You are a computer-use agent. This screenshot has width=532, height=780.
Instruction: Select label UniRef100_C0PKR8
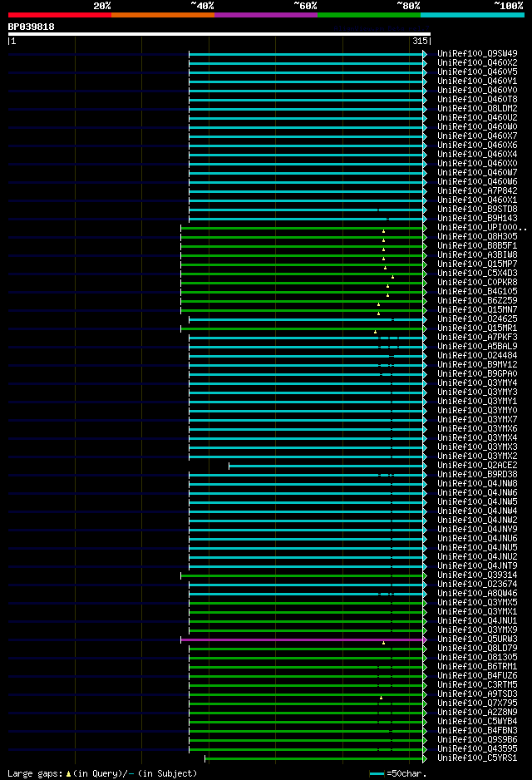[x=477, y=282]
